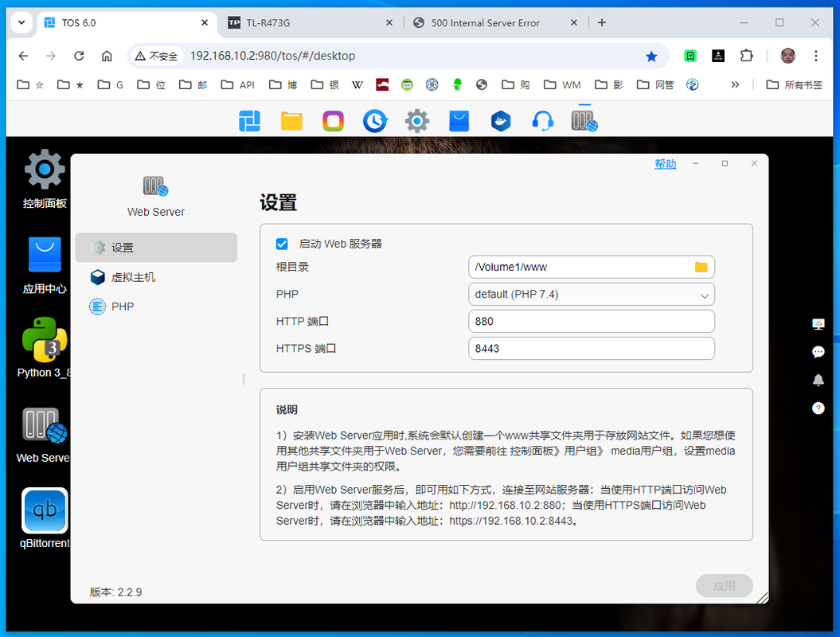Open the blue clock backup icon in taskbar
The height and width of the screenshot is (637, 840).
point(375,121)
